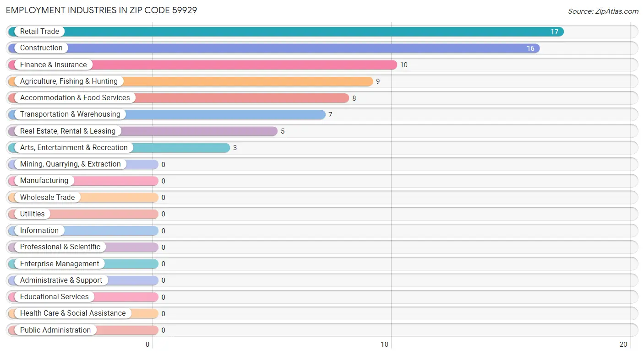Select the Manufacturing label
644x355 pixels.
point(44,181)
